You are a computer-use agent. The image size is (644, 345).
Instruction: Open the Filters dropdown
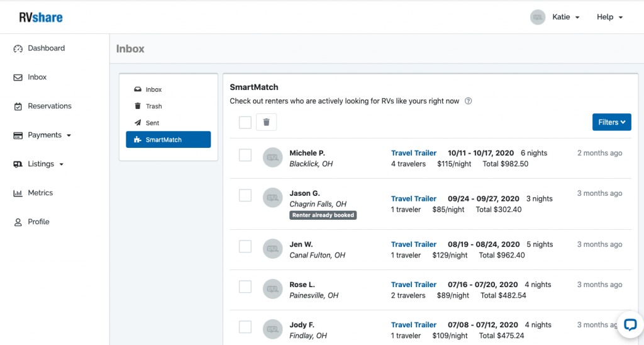tap(611, 122)
